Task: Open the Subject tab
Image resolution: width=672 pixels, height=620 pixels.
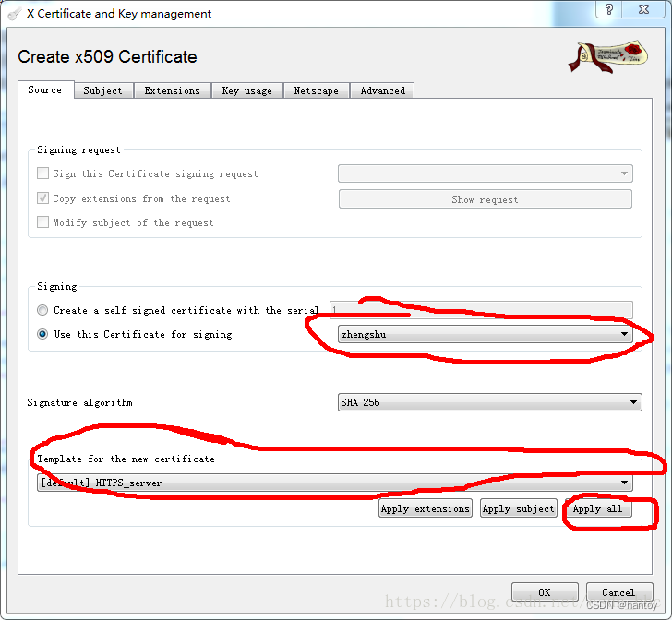Action: pyautogui.click(x=102, y=90)
